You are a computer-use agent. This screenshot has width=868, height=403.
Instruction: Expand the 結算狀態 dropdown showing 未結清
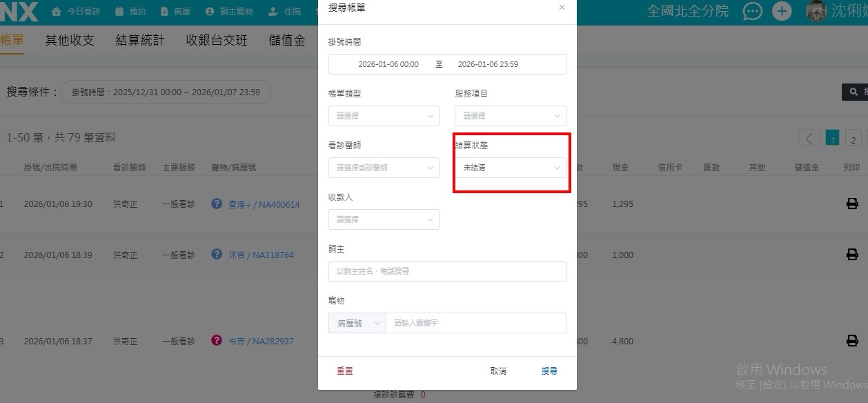(x=510, y=168)
